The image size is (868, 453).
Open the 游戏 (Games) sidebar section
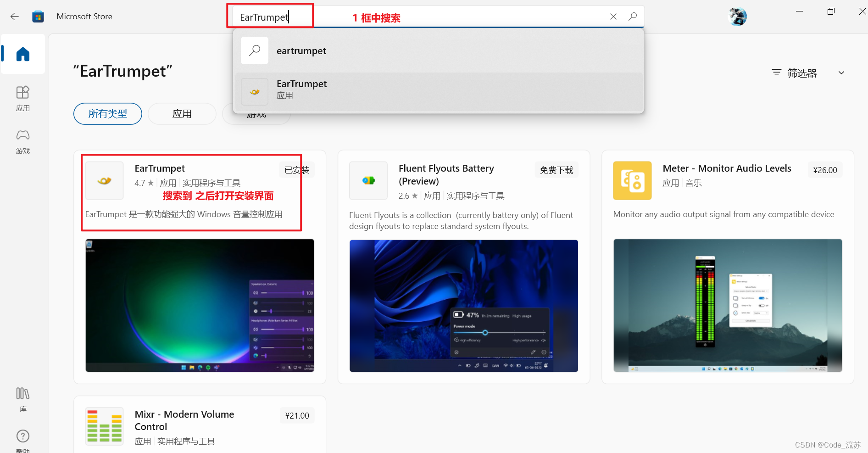23,141
